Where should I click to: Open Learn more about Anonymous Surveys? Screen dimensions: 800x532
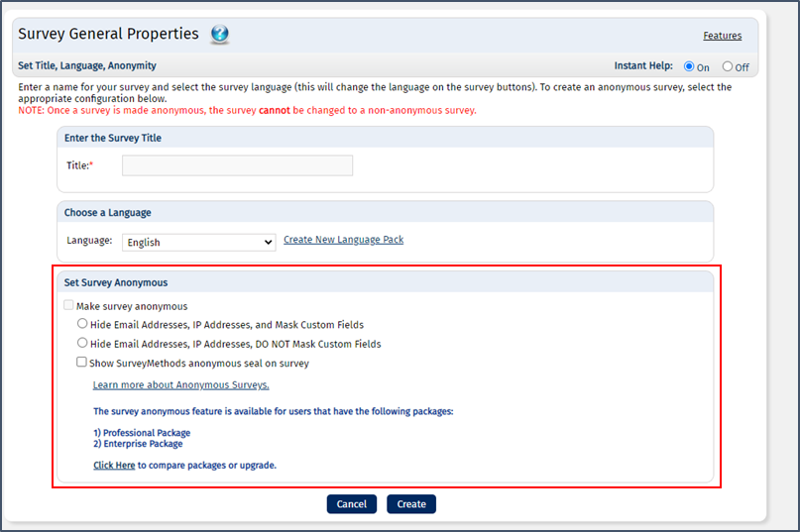click(x=180, y=385)
